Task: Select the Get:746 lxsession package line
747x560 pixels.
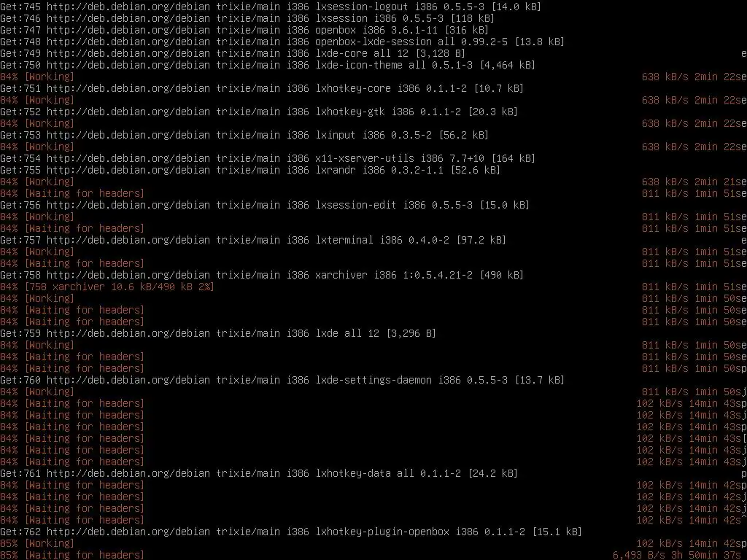Action: (247, 18)
